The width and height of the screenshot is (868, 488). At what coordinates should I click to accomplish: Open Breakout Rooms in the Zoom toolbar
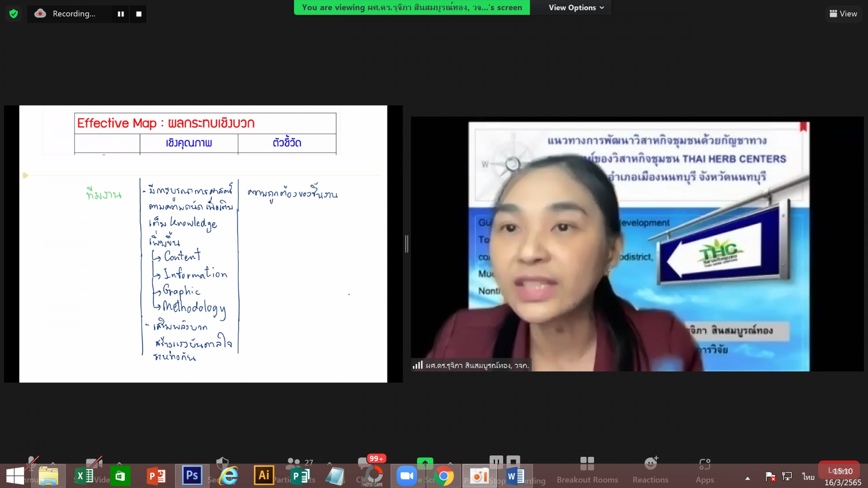(587, 470)
